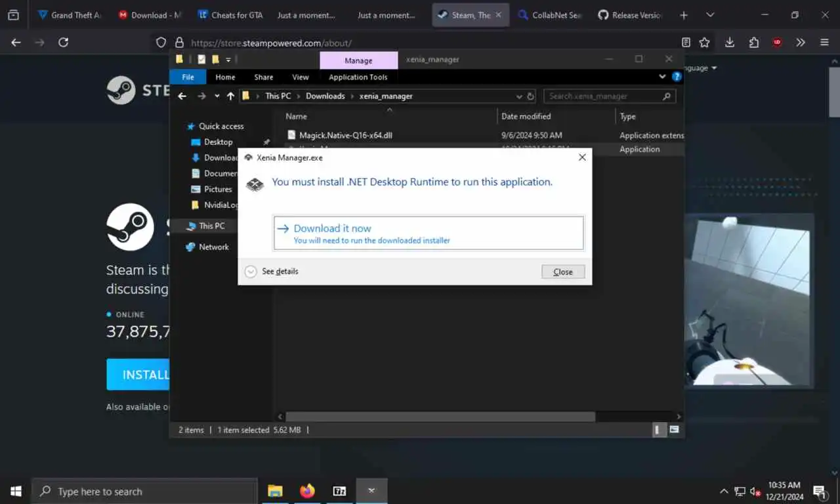The width and height of the screenshot is (840, 504).
Task: Select NvidiaLogging folder in the navigation pane
Action: 214,205
